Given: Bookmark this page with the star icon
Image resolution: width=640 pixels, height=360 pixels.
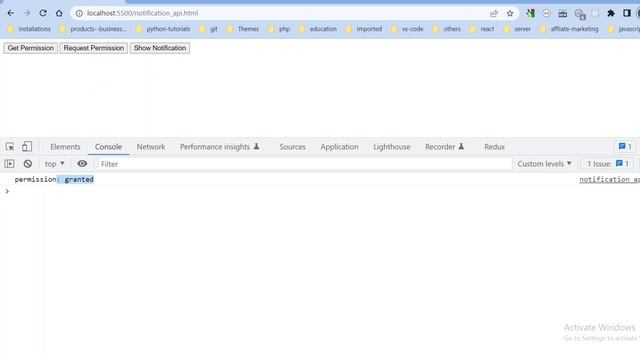Looking at the screenshot, I should (x=510, y=13).
